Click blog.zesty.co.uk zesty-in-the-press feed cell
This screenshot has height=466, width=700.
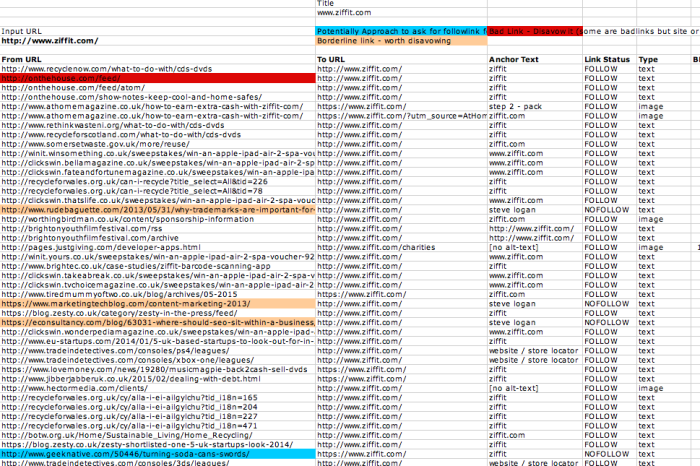158,313
